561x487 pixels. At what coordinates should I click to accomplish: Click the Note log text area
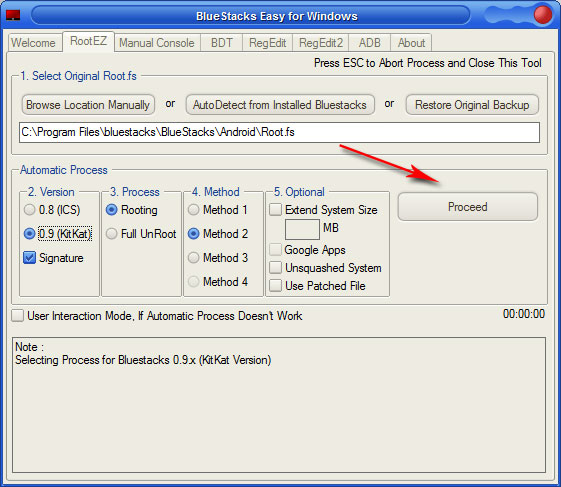click(x=279, y=405)
